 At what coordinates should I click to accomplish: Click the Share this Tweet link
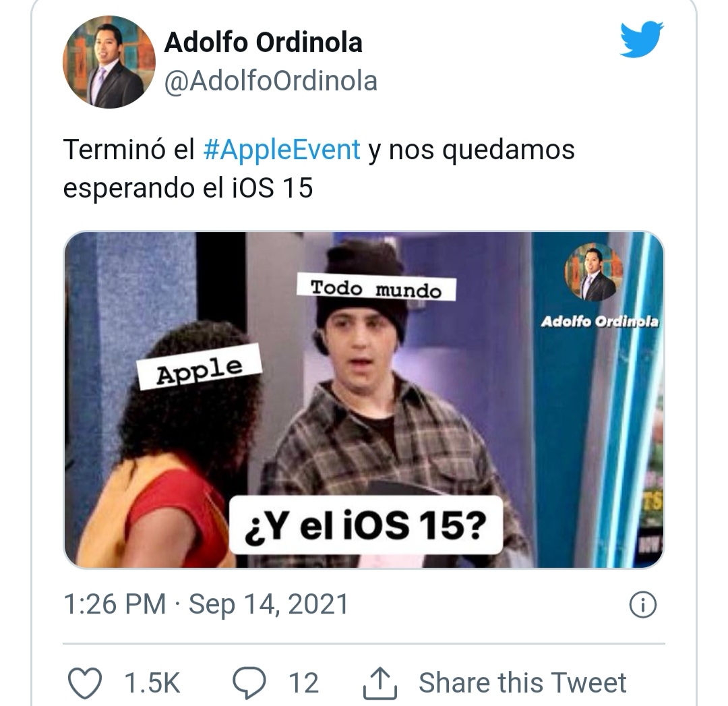[x=522, y=683]
